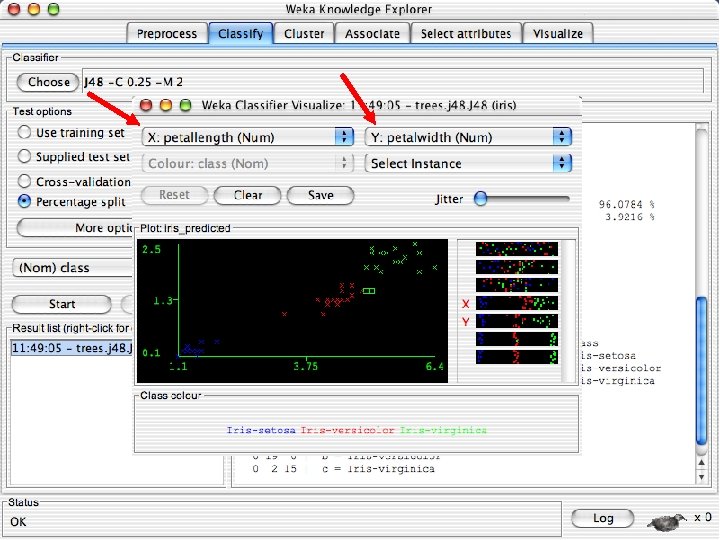Image resolution: width=720 pixels, height=540 pixels.
Task: Select Use training set option
Action: click(x=24, y=132)
